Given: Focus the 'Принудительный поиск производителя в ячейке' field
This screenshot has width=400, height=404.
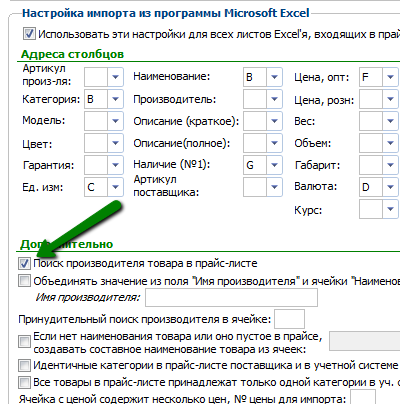Looking at the screenshot, I should pos(289,319).
